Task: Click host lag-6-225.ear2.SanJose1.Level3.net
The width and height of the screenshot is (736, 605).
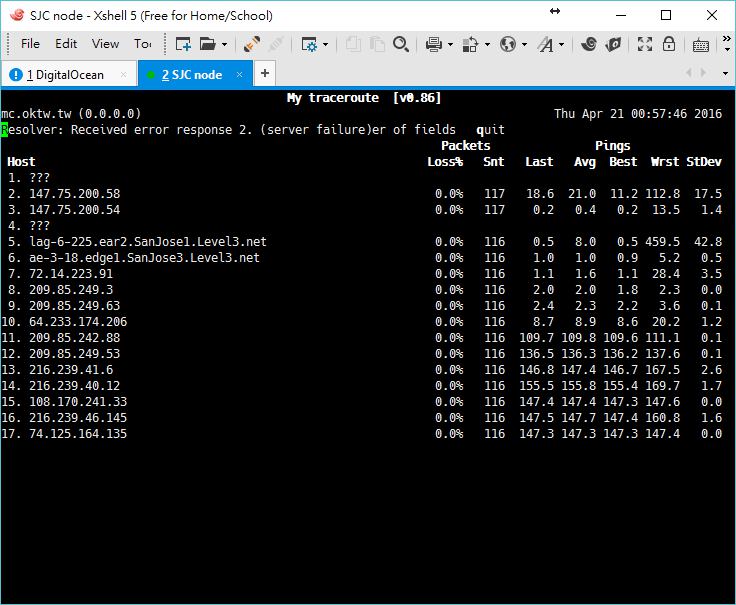Action: [148, 242]
